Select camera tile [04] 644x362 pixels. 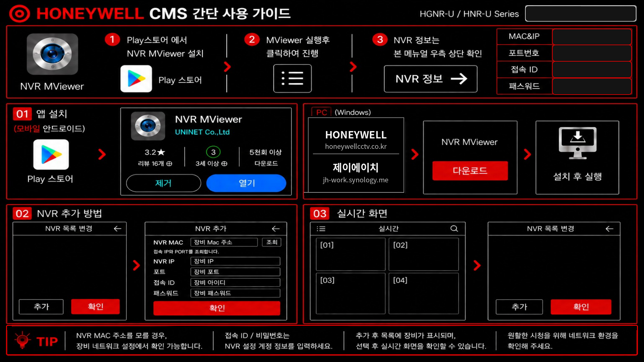[424, 293]
